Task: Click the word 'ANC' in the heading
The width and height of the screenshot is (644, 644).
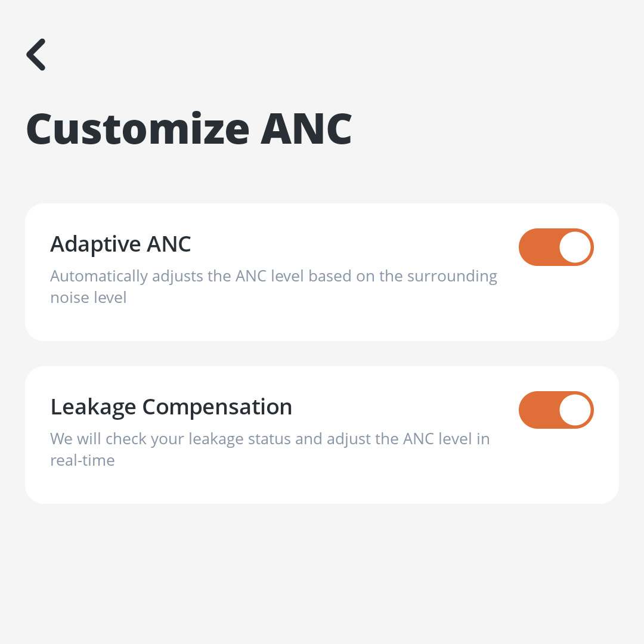Action: (x=306, y=129)
